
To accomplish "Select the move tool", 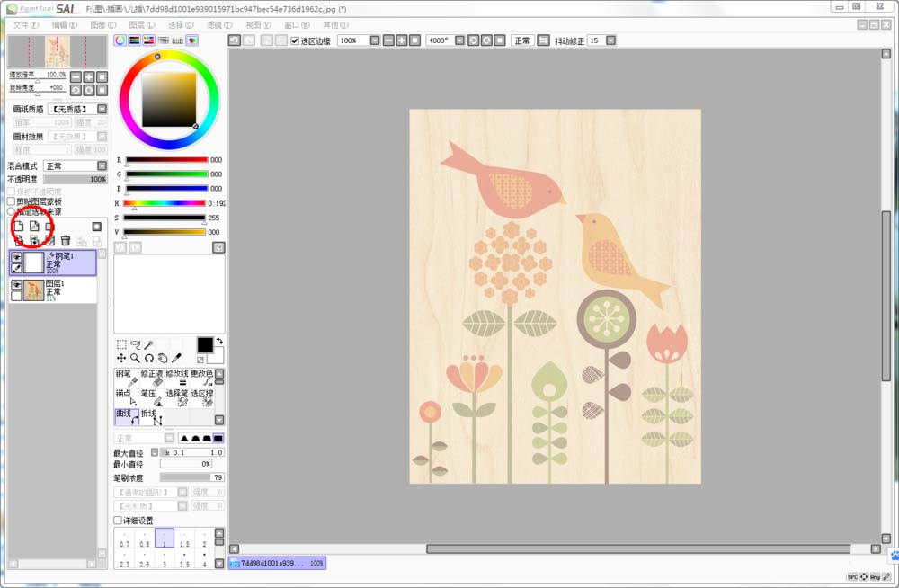I will [x=121, y=358].
